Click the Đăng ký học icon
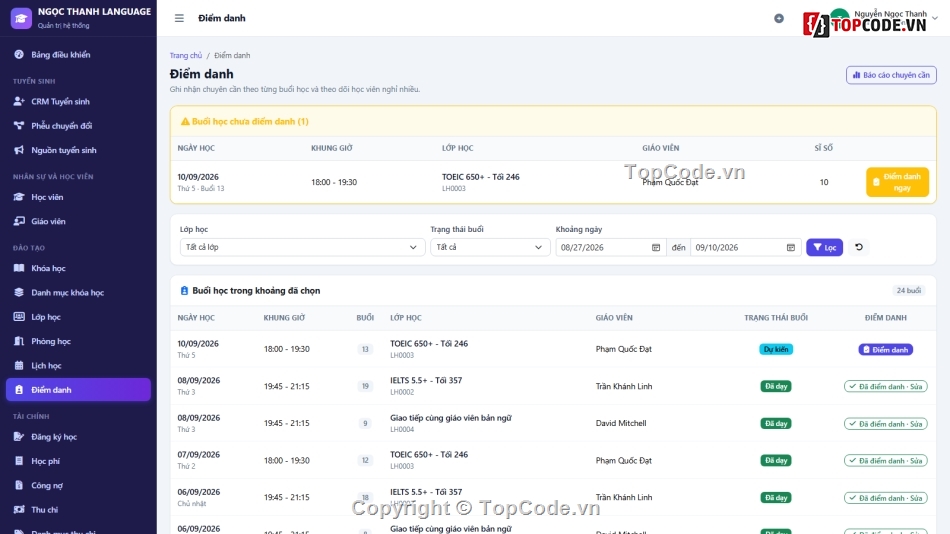This screenshot has height=534, width=950. coord(19,436)
